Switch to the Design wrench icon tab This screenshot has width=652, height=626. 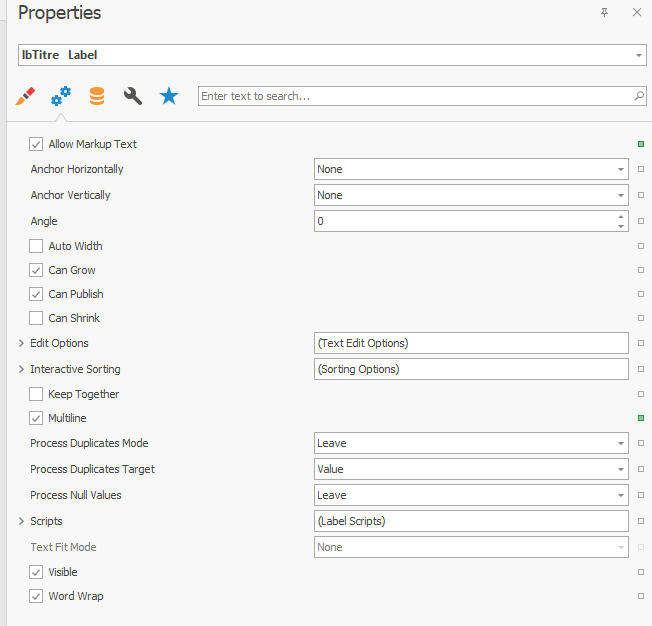pos(133,96)
